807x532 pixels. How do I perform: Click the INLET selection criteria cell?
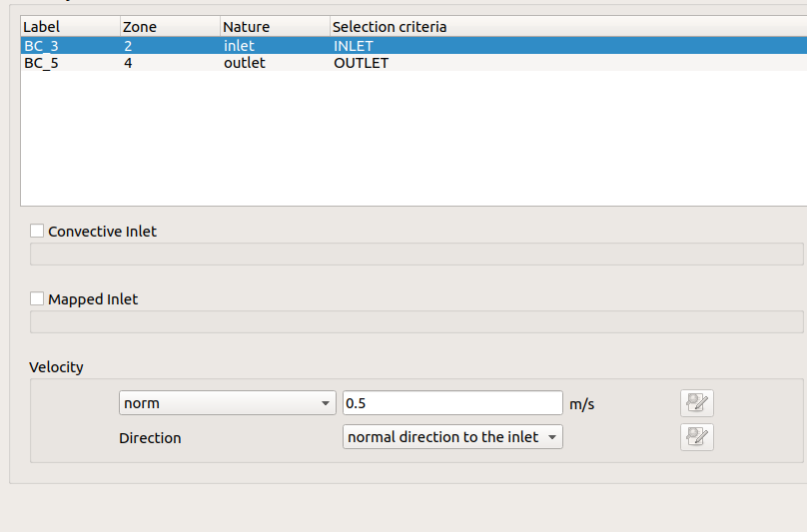pos(354,46)
